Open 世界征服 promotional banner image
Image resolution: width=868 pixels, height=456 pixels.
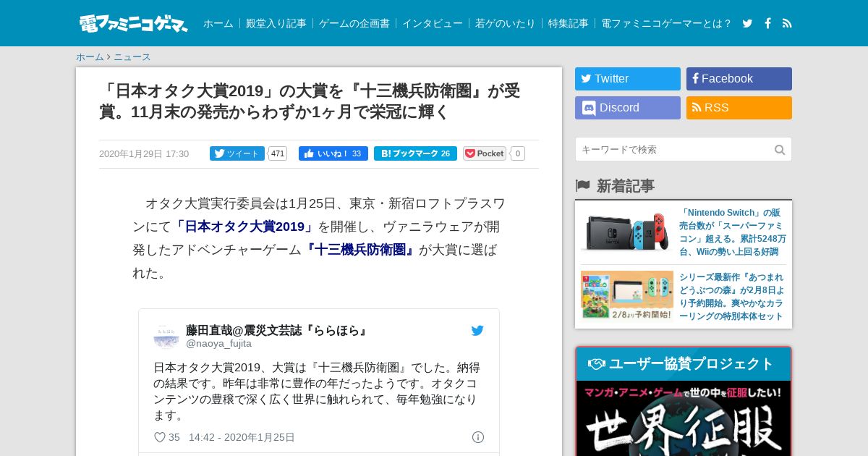click(684, 418)
